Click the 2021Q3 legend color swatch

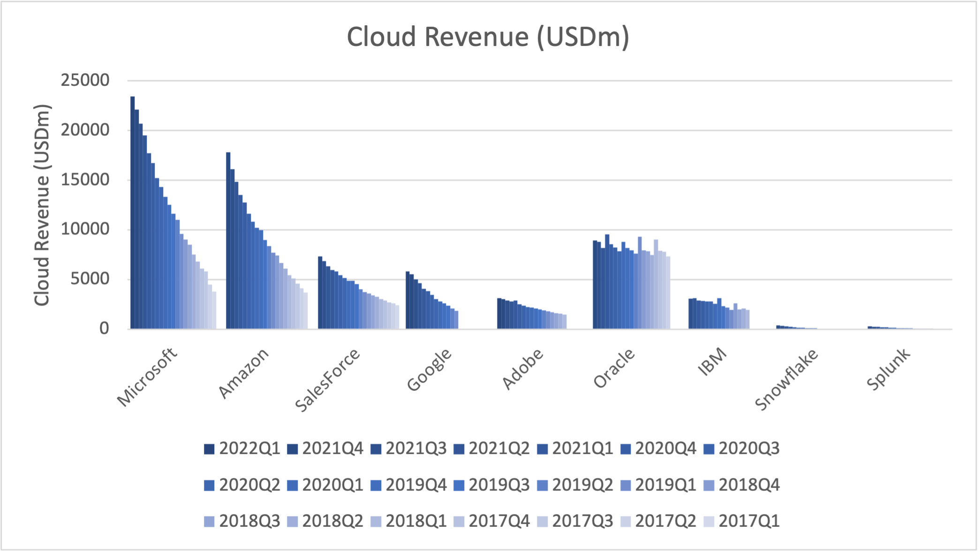pos(376,449)
